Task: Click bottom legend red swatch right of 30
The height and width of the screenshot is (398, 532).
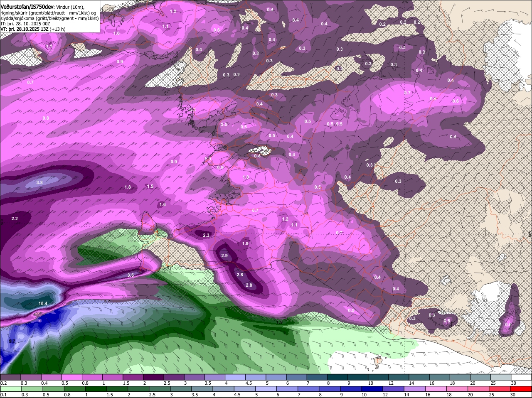Action: pos(522,389)
